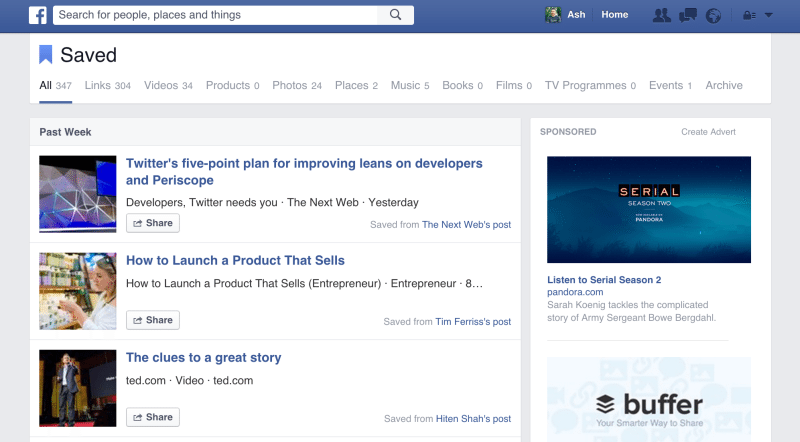Share the Twitter five-point plan article
The width and height of the screenshot is (800, 442).
153,223
